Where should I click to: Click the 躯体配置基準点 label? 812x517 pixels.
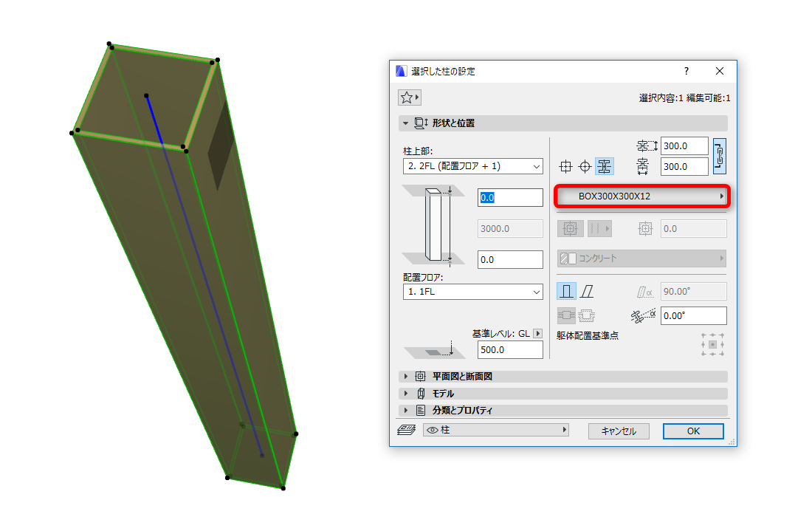point(588,336)
